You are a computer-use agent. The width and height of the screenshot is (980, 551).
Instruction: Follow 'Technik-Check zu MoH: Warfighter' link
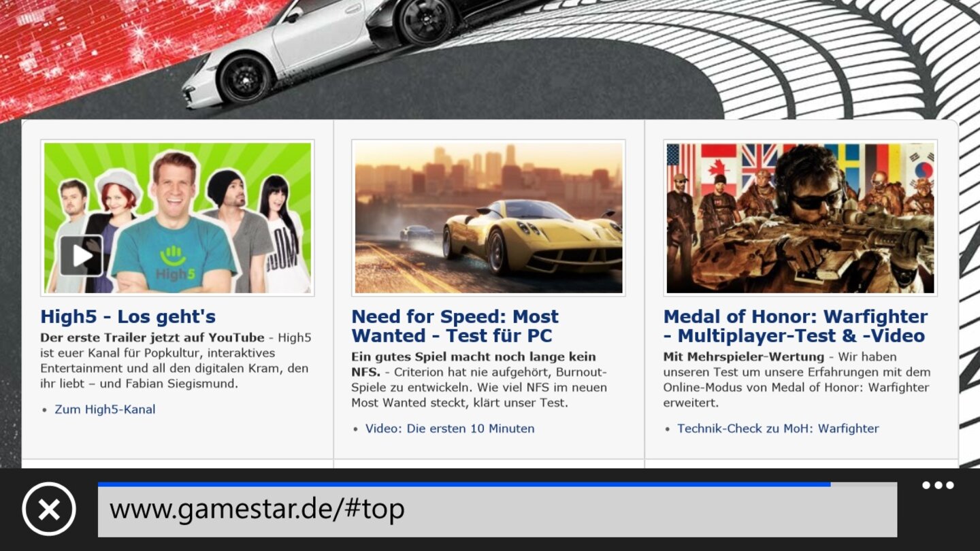tap(778, 429)
